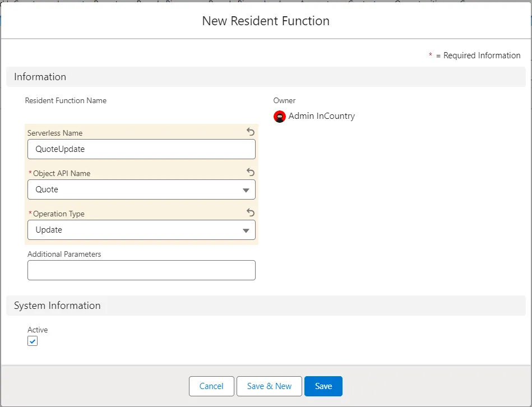The height and width of the screenshot is (407, 532).
Task: Cancel the new resident function dialog
Action: tap(211, 386)
